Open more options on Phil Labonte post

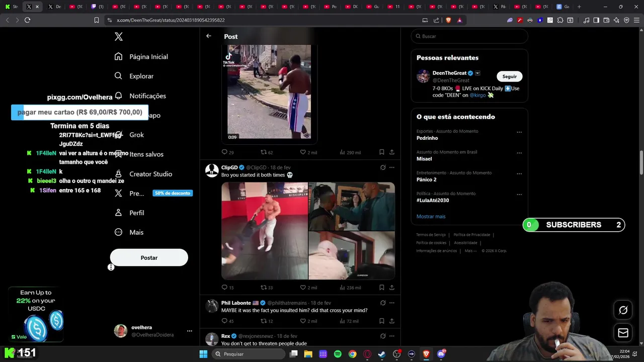coord(392,303)
